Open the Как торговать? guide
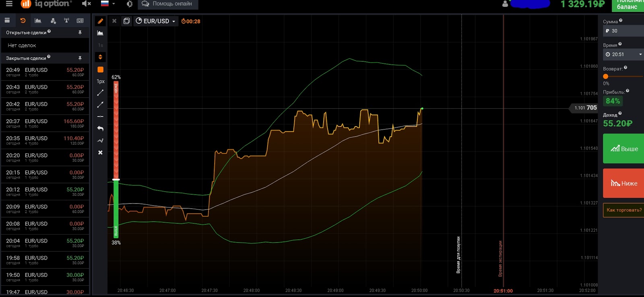 624,210
